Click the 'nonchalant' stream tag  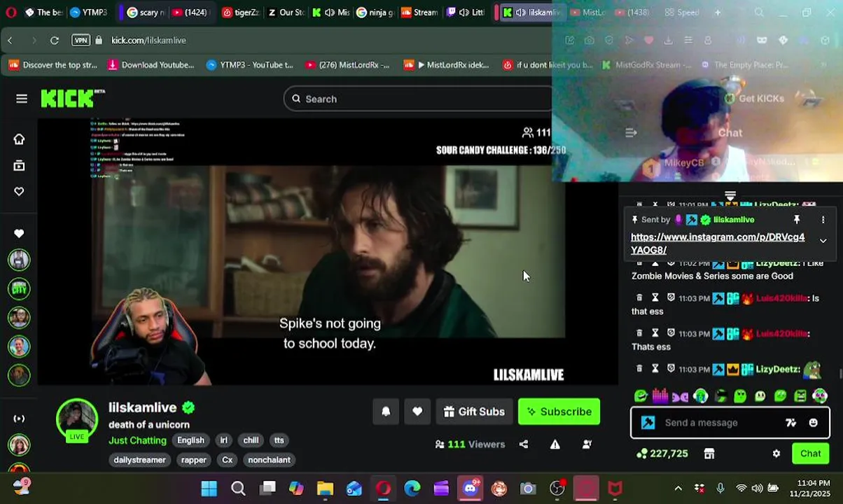click(x=269, y=460)
